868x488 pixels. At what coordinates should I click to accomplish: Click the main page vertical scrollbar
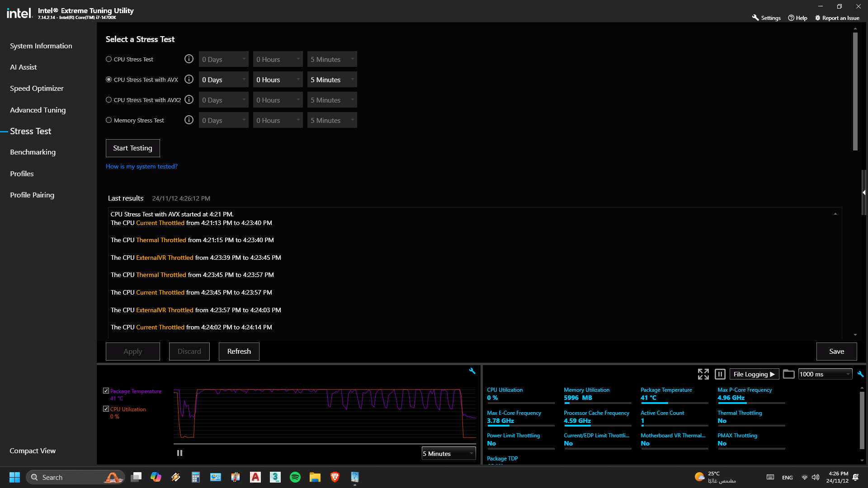pyautogui.click(x=855, y=91)
